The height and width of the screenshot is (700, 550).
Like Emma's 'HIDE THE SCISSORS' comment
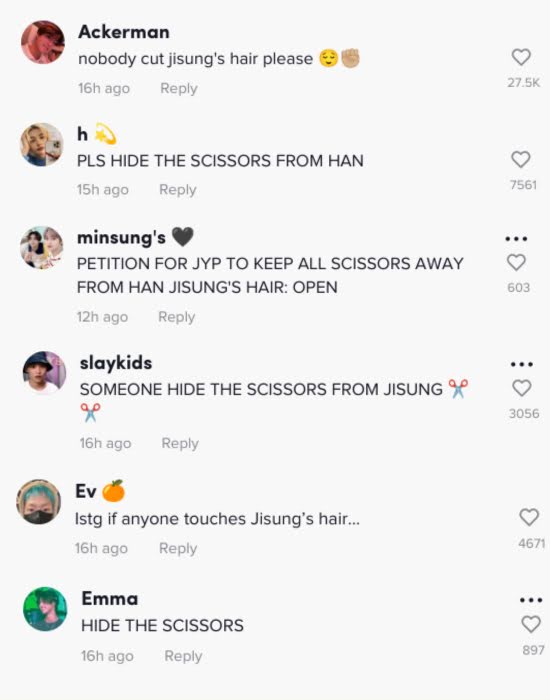[531, 624]
